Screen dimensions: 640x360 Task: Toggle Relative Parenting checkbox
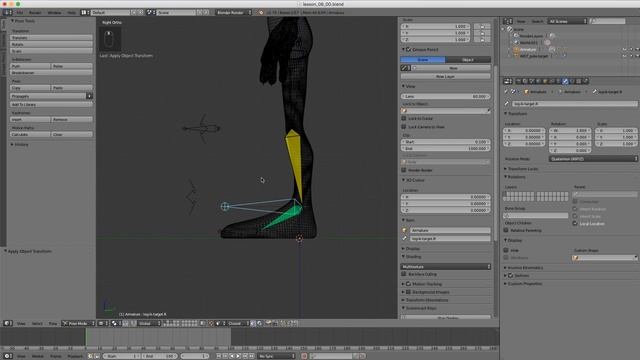click(507, 231)
